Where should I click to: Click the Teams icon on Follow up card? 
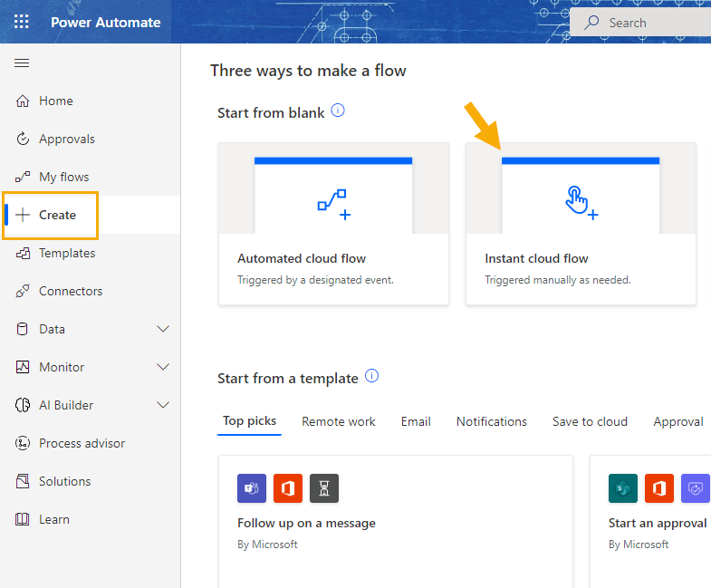(x=252, y=488)
